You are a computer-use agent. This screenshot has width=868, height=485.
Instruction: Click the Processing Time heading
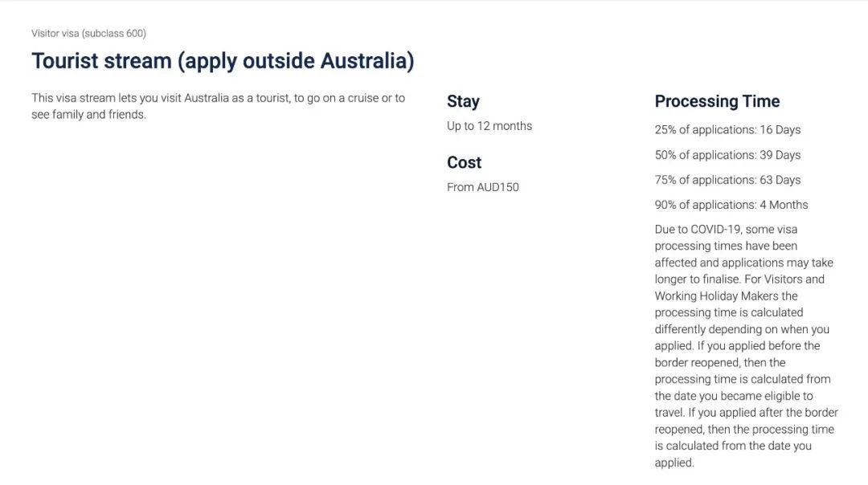[x=717, y=101]
